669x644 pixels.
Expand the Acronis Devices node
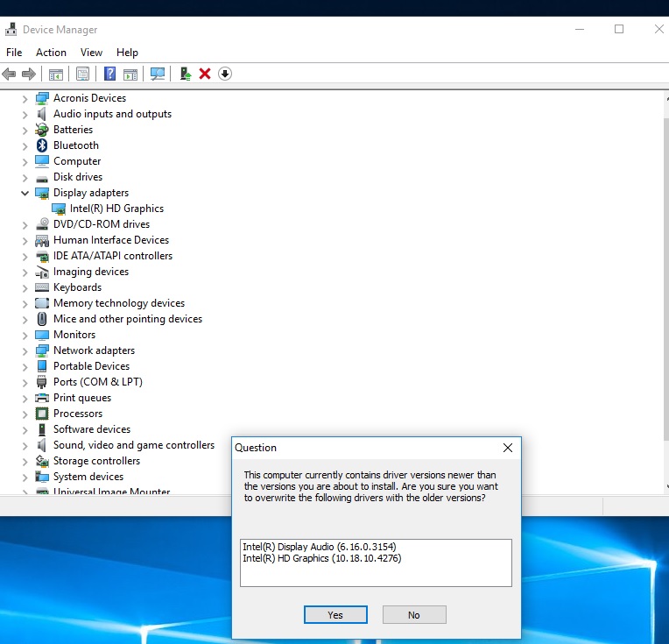(x=25, y=99)
